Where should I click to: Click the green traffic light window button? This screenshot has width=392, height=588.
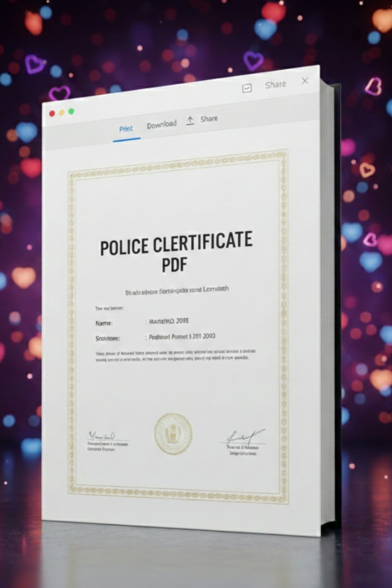point(71,111)
